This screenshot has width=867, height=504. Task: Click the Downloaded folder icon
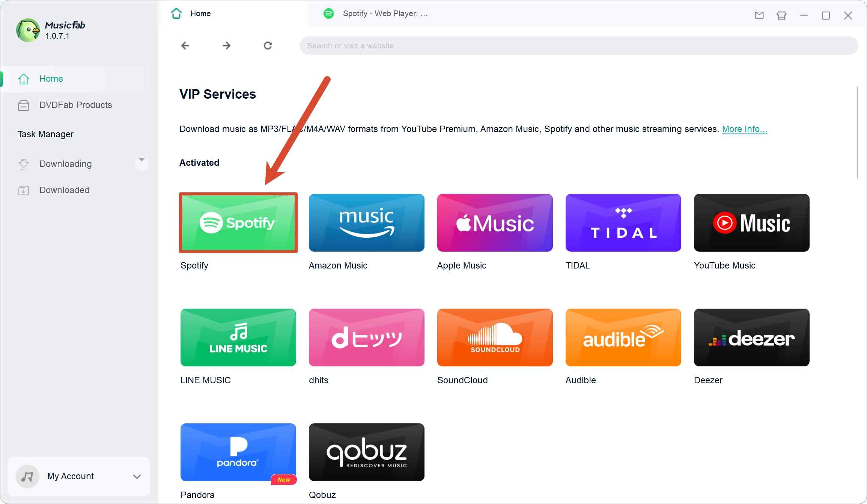pos(24,190)
